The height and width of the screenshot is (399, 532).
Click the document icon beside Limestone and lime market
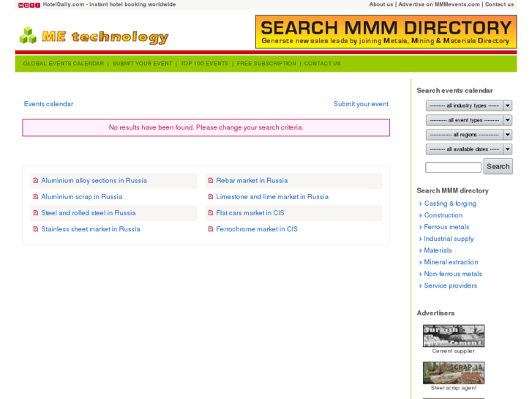click(211, 197)
